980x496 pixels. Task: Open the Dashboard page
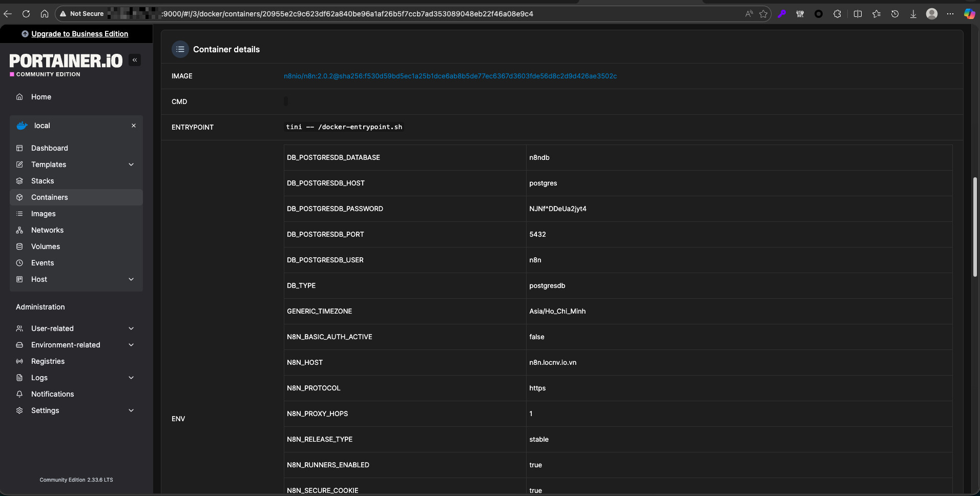pos(49,148)
